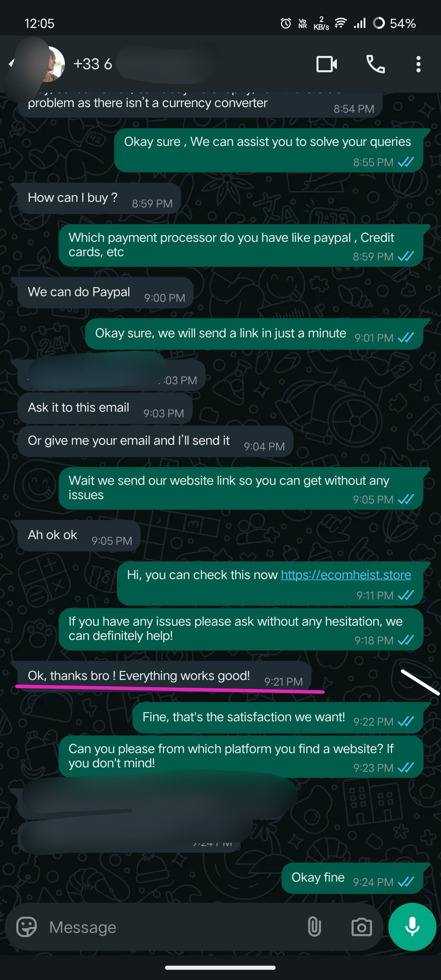Image resolution: width=441 pixels, height=980 pixels.
Task: Open the emoji sticker picker
Action: click(27, 927)
